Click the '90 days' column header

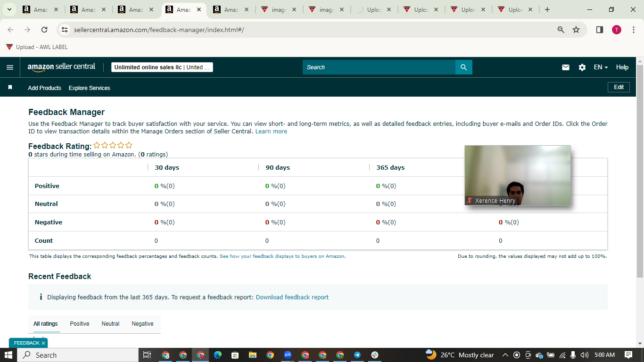(278, 167)
